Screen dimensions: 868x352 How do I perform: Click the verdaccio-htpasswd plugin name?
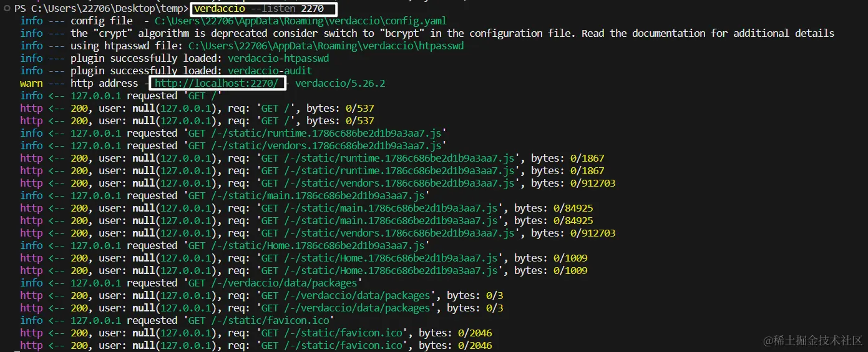[278, 58]
